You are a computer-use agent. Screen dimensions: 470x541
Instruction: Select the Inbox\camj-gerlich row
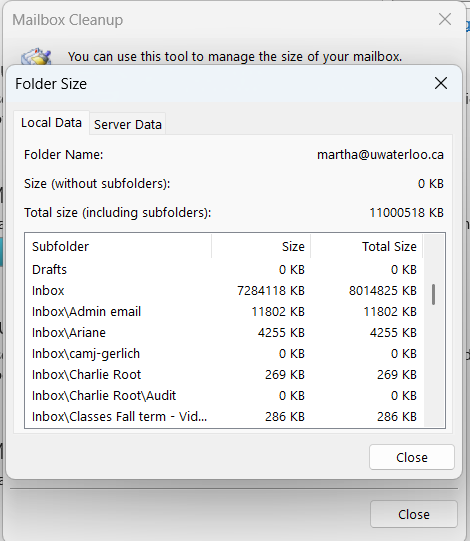[x=224, y=354]
